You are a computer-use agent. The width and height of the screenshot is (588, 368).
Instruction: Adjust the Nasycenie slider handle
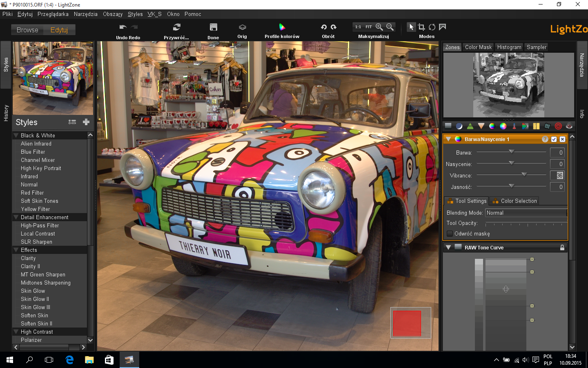pyautogui.click(x=511, y=163)
